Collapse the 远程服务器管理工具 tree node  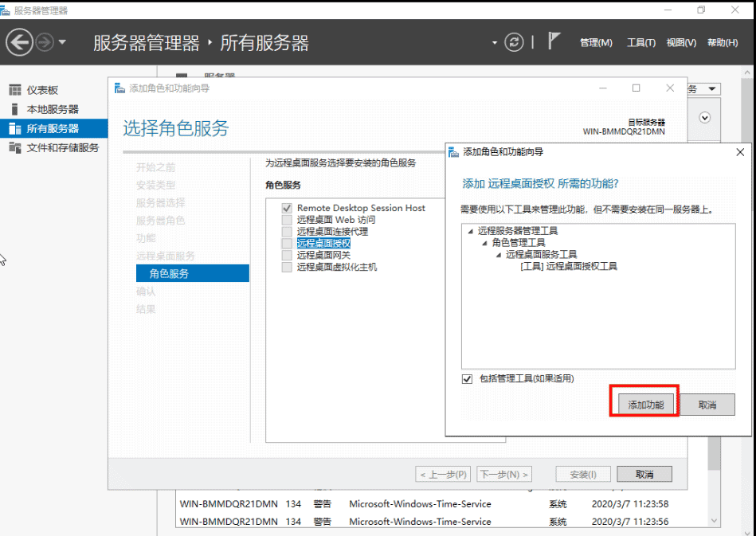[471, 231]
